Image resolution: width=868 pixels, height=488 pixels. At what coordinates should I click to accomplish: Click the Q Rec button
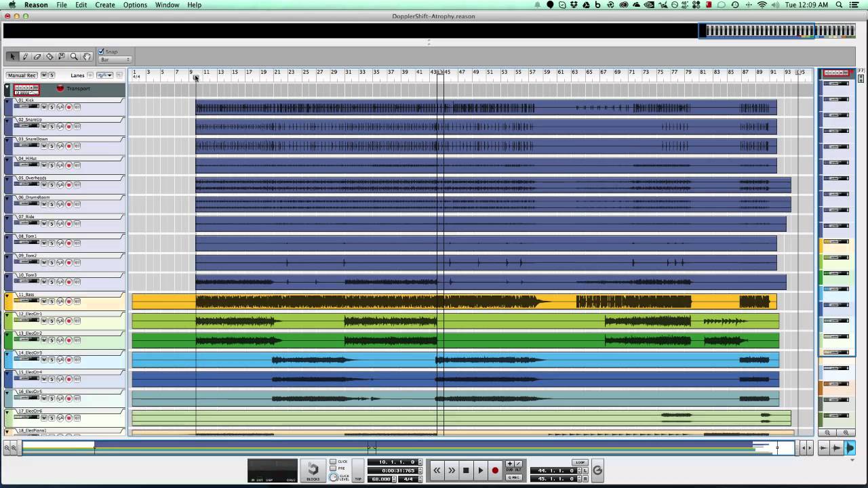tap(513, 477)
